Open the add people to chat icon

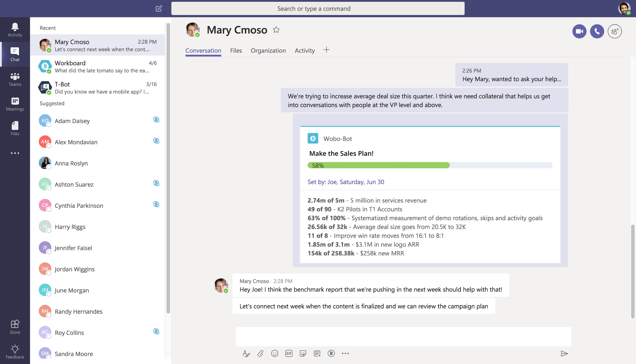pos(615,31)
